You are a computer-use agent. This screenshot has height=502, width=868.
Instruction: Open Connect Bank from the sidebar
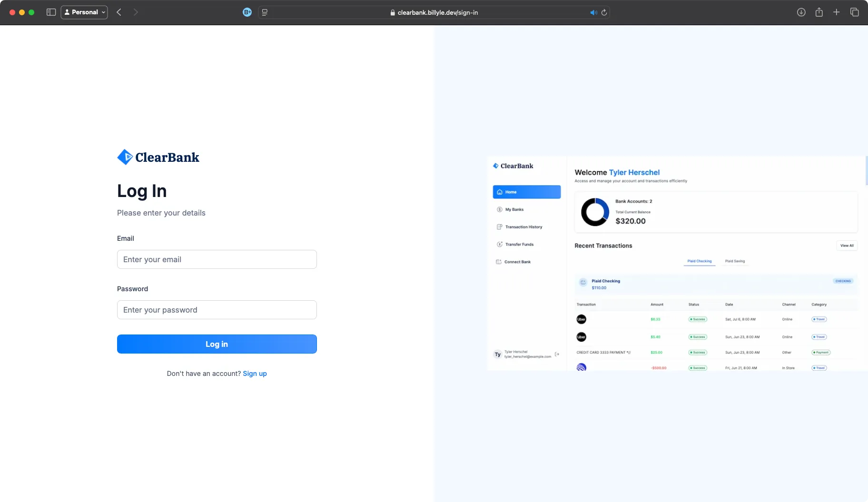point(517,262)
